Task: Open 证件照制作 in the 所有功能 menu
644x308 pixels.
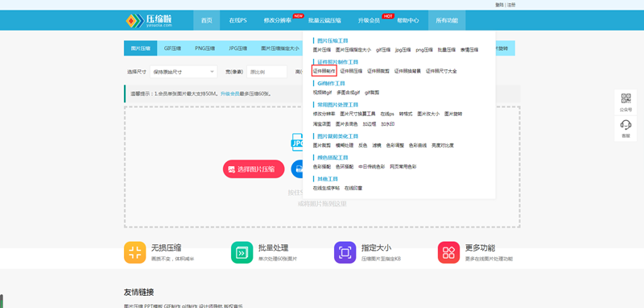Action: click(324, 71)
